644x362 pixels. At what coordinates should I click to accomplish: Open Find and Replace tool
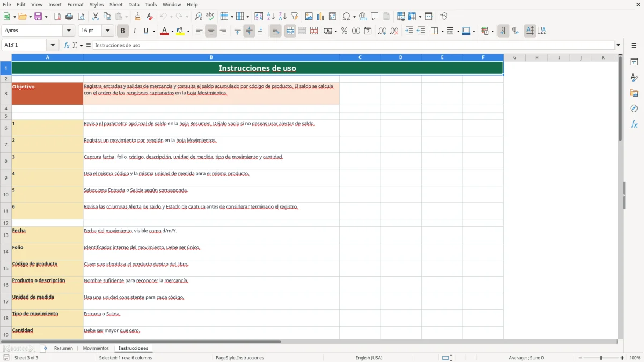[x=198, y=17]
